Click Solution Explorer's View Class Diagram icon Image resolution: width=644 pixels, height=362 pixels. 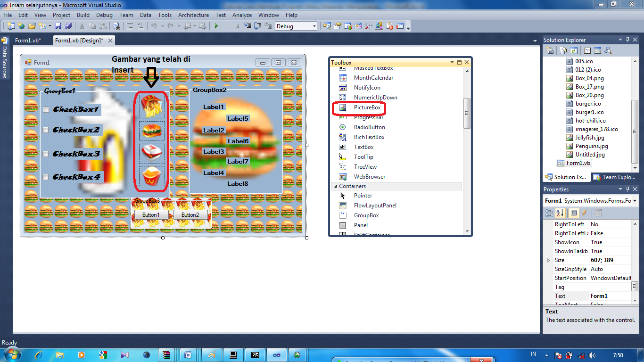coord(608,50)
